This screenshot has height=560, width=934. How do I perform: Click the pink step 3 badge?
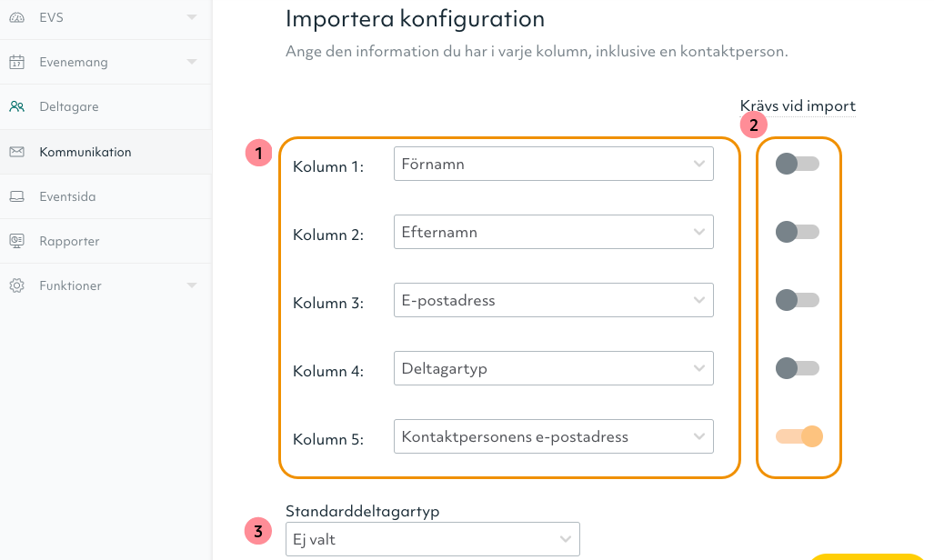258,530
